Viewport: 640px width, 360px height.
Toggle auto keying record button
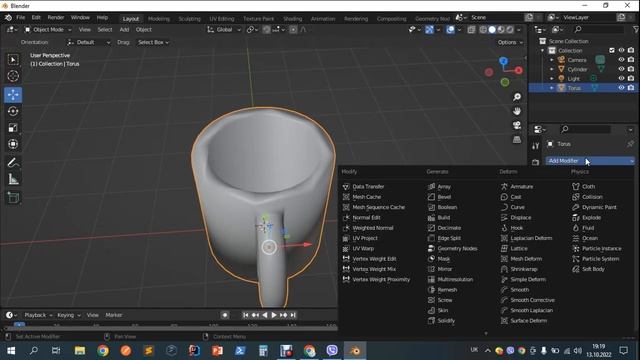point(225,315)
